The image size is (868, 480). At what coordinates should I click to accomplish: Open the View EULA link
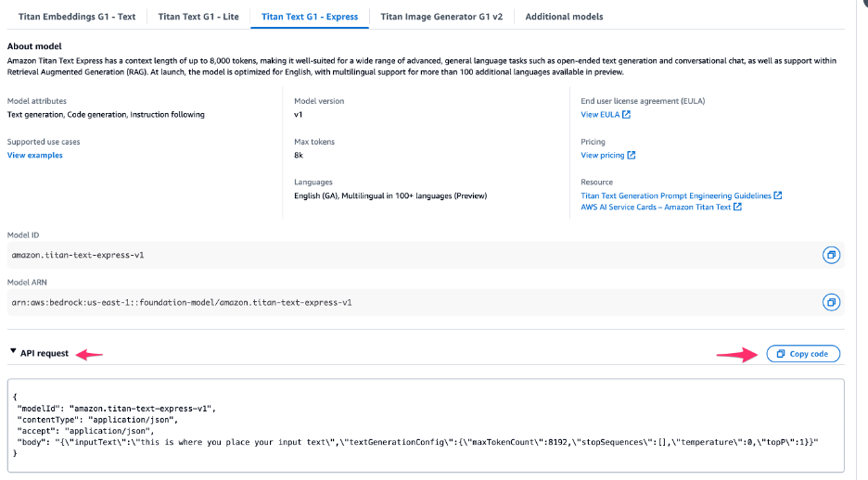[600, 115]
